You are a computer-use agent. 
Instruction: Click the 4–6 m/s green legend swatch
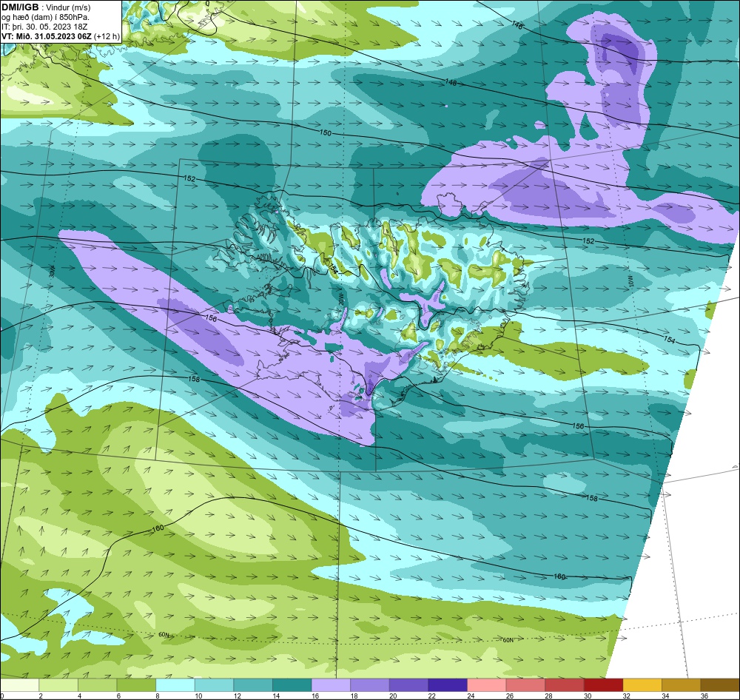[97, 685]
